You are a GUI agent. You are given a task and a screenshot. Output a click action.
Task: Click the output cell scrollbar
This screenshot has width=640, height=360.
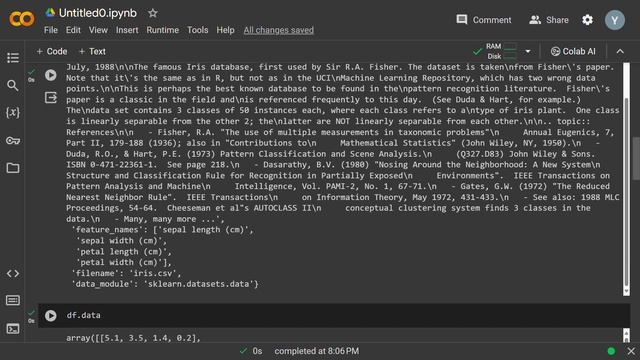click(626, 192)
